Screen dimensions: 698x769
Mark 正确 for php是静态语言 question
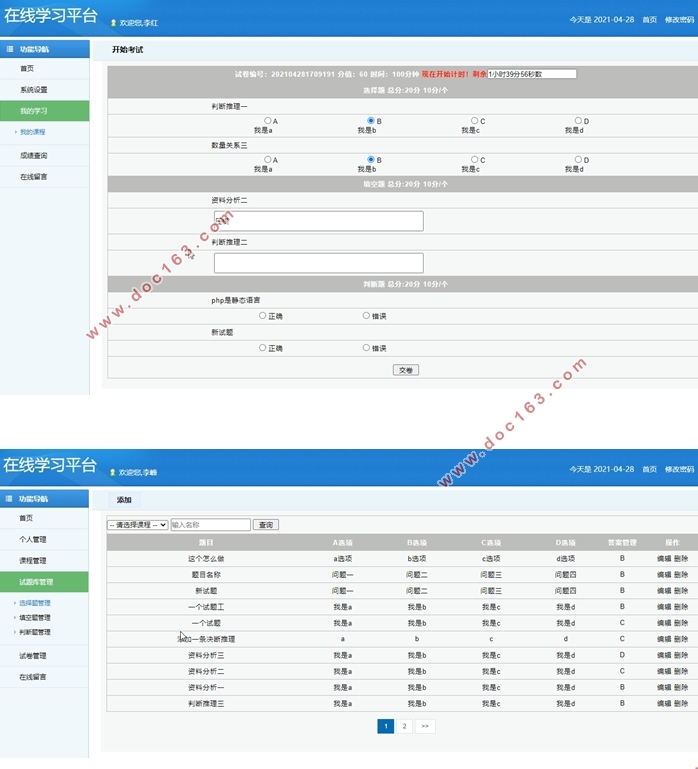pos(262,315)
